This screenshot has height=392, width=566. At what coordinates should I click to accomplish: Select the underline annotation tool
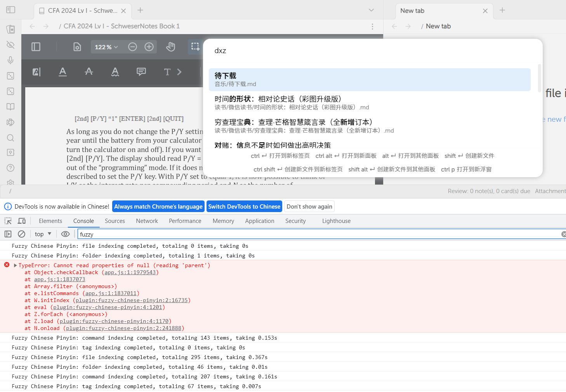tap(63, 72)
